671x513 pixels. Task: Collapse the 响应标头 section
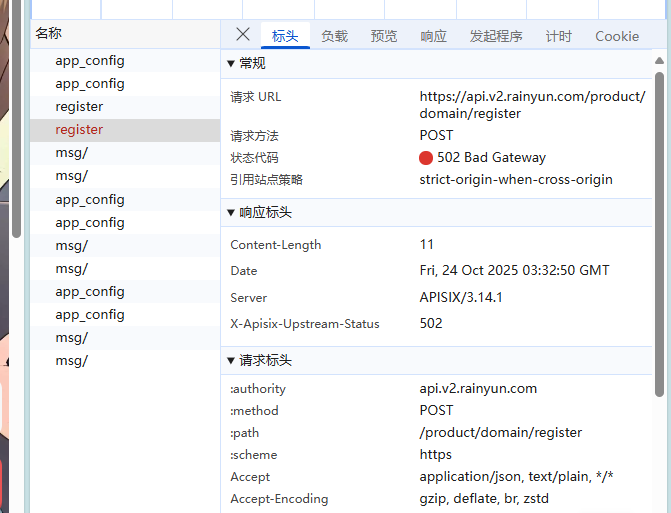[x=259, y=213]
